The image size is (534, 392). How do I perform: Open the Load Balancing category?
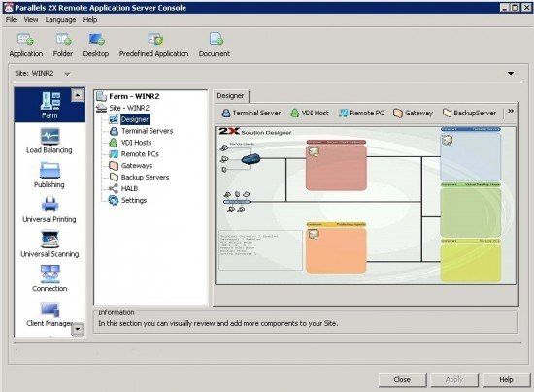click(x=50, y=141)
